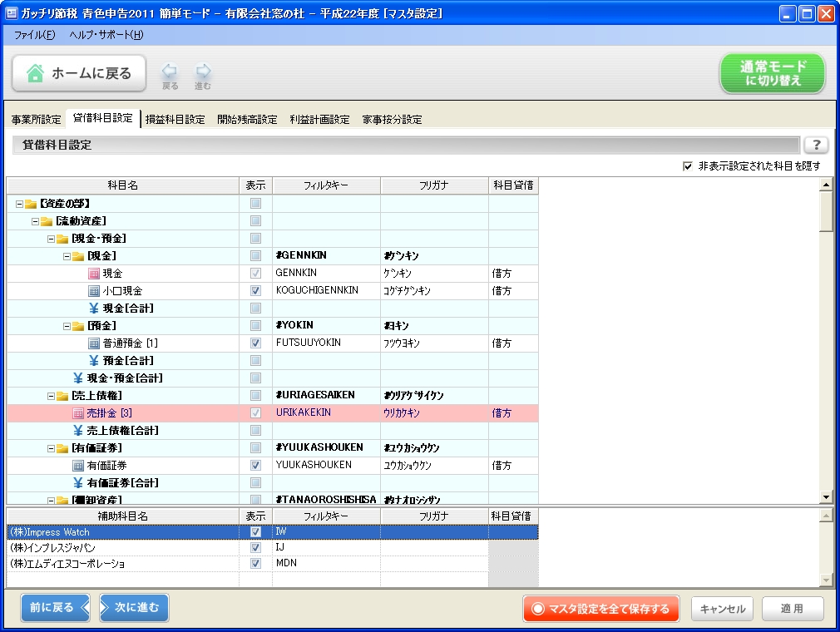Click the home icon on ホームに戻る
Image resolution: width=840 pixels, height=632 pixels.
33,73
